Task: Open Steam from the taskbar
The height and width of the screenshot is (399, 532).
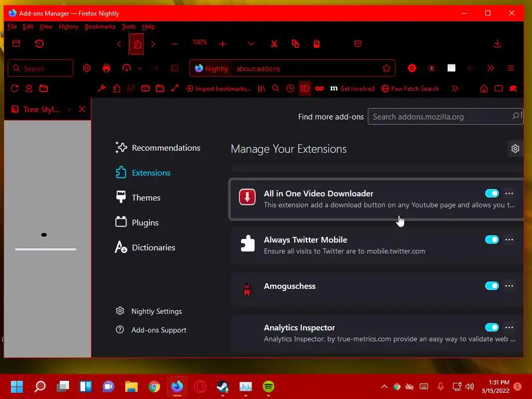Action: 222,387
